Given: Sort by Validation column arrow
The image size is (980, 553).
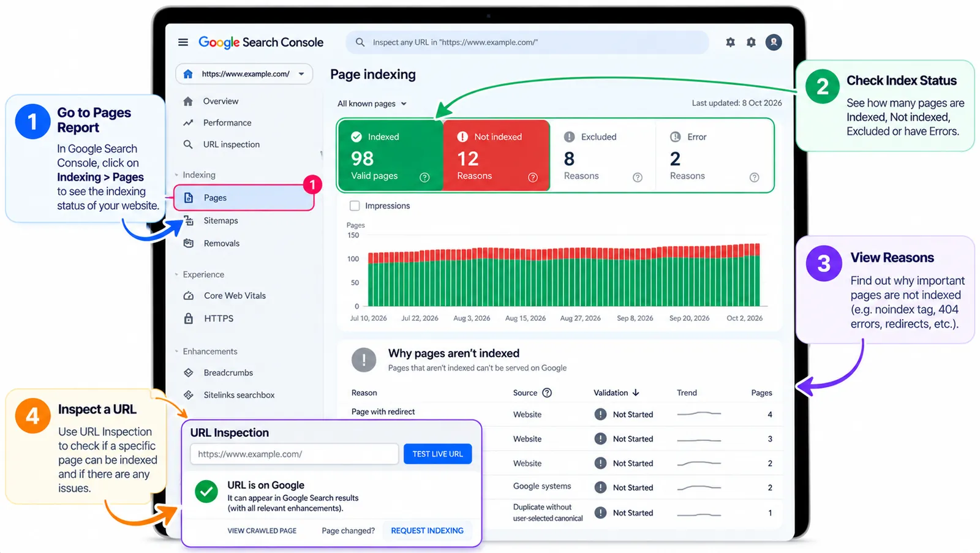Looking at the screenshot, I should [x=636, y=393].
